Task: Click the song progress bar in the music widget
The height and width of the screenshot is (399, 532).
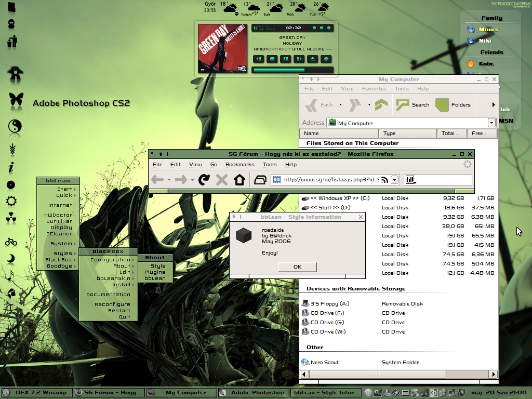Action: (292, 70)
